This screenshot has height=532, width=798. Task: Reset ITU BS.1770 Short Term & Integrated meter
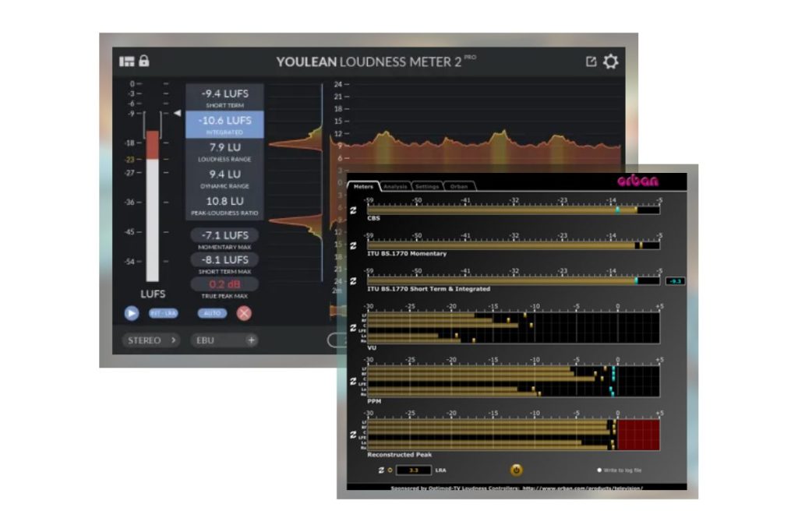coord(353,280)
